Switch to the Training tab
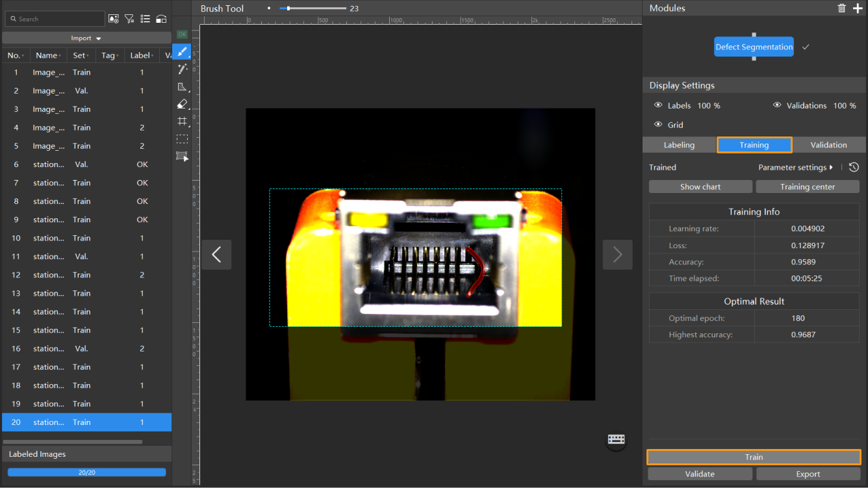Image resolution: width=868 pixels, height=488 pixels. (754, 145)
